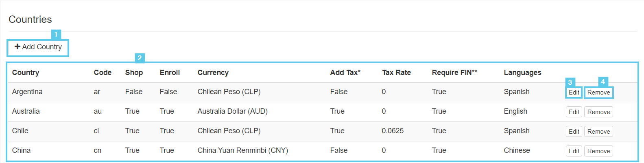Image resolution: width=644 pixels, height=163 pixels.
Task: Click the China Yuan Renminbi currency cell
Action: (242, 150)
